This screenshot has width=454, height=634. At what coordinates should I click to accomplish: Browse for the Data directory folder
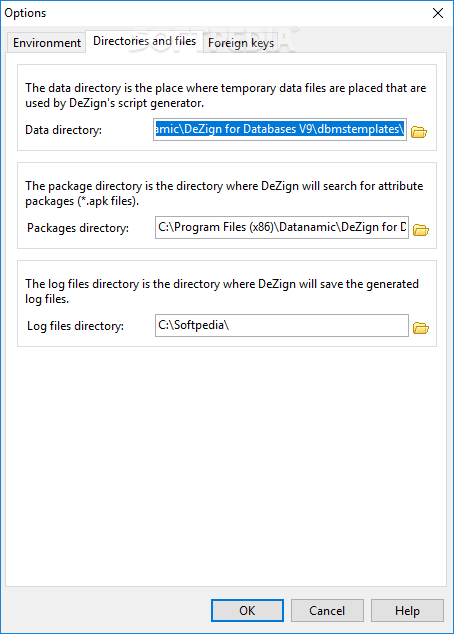(x=419, y=132)
